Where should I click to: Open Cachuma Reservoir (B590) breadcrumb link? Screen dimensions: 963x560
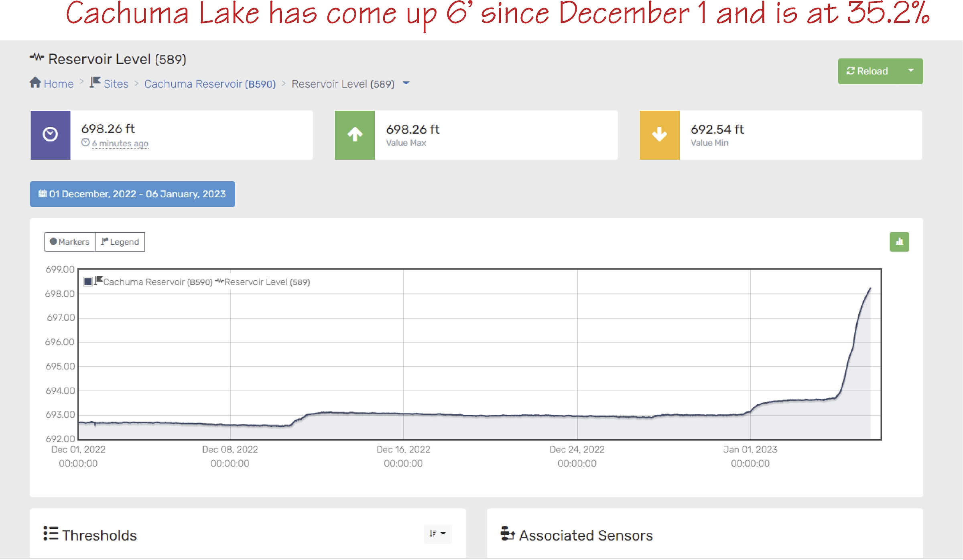tap(210, 84)
